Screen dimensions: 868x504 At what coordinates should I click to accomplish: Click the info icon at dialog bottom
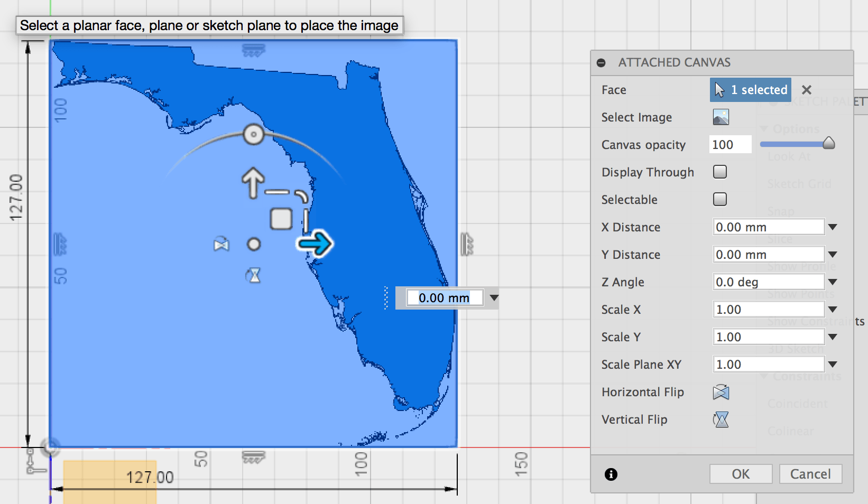click(611, 474)
